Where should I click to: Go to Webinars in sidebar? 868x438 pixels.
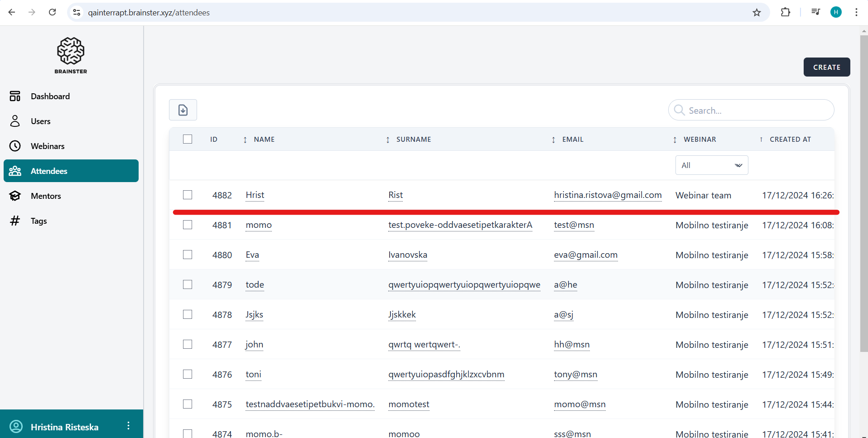(x=48, y=146)
